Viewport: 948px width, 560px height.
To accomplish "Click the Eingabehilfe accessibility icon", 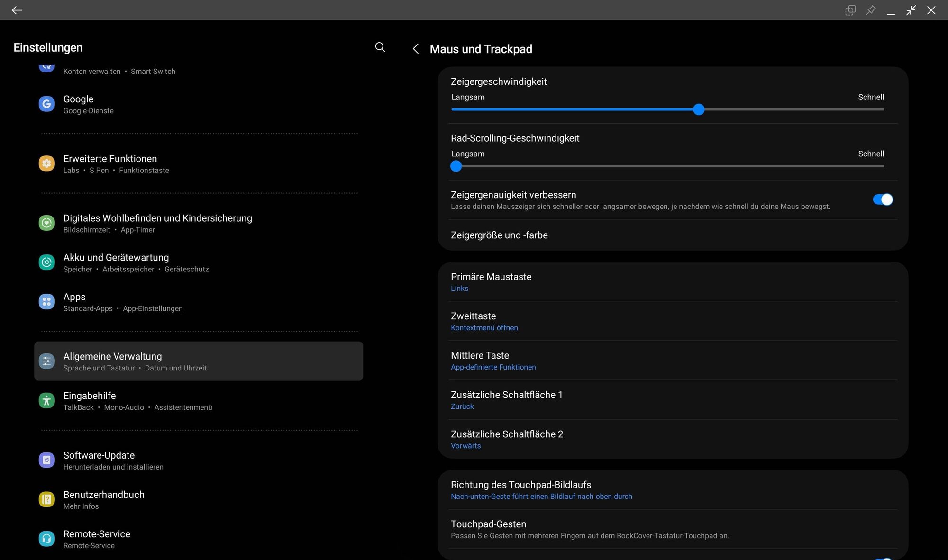I will click(46, 400).
